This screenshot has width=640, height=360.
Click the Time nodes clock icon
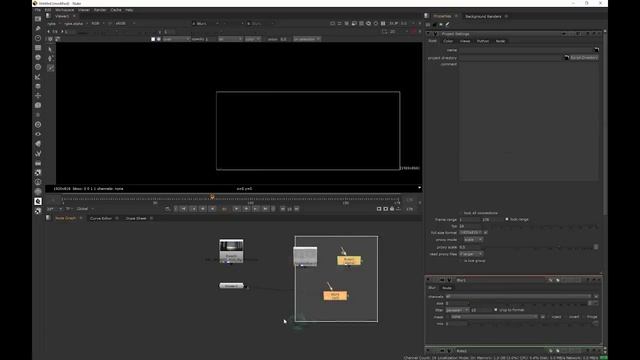[x=38, y=38]
